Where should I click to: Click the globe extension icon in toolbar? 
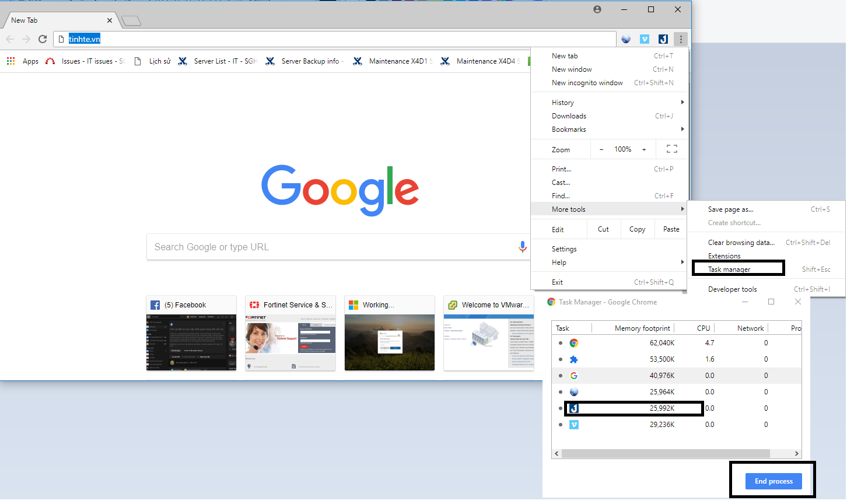(x=626, y=39)
